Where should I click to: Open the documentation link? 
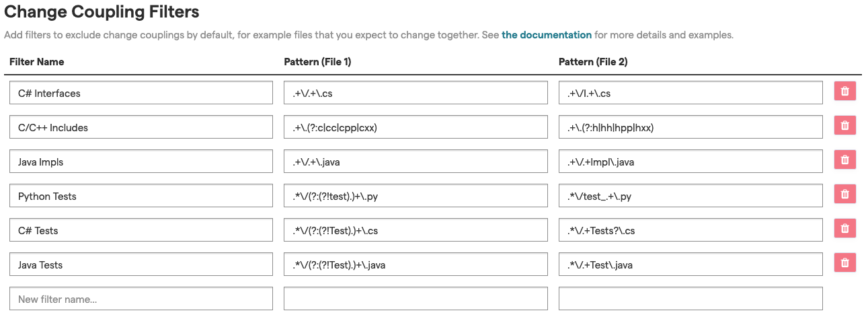click(547, 35)
